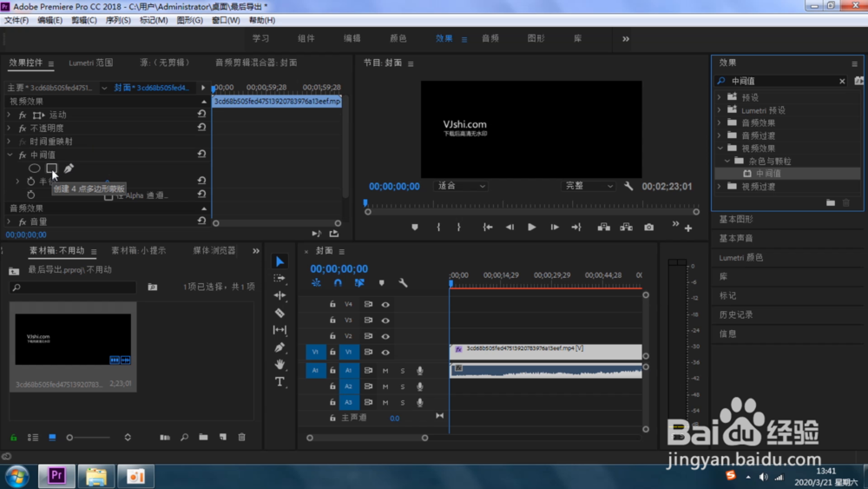868x489 pixels.
Task: Expand the 音频效果 folder
Action: click(x=719, y=122)
